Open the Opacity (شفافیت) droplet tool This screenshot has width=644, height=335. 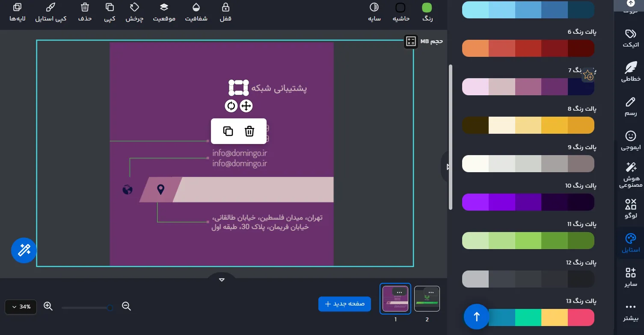click(196, 12)
